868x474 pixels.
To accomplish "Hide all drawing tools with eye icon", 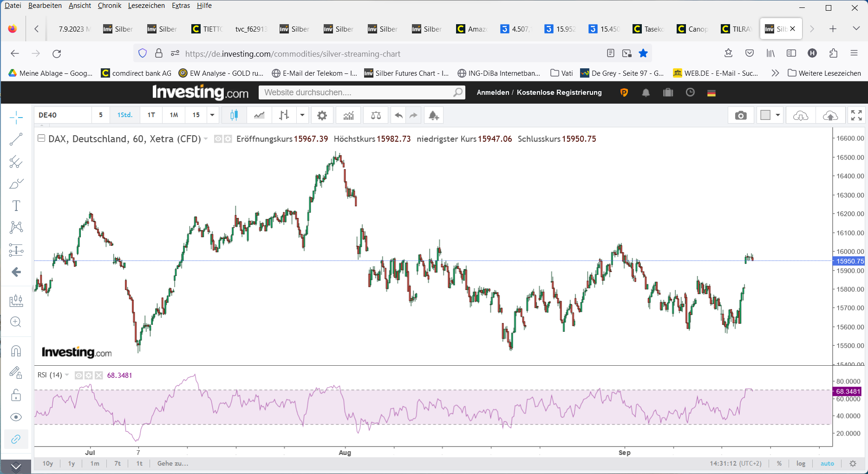I will point(16,417).
